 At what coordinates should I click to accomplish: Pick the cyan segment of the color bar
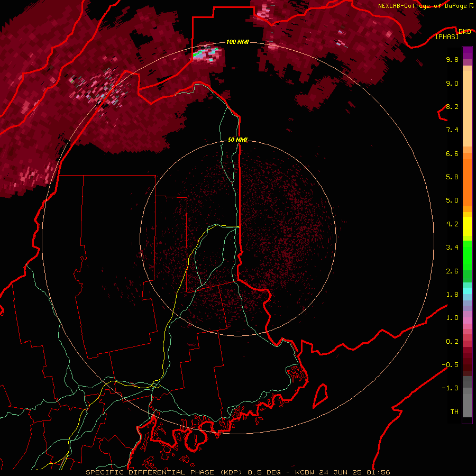(467, 290)
